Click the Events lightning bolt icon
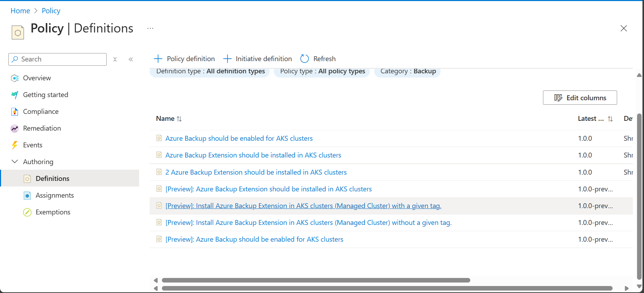Image resolution: width=644 pixels, height=293 pixels. tap(15, 145)
